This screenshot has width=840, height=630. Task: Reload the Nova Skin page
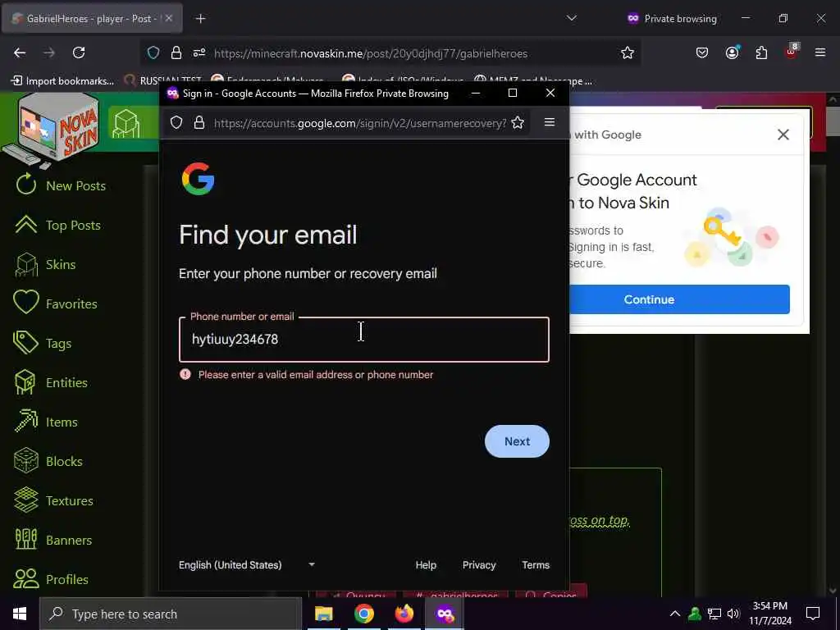point(79,52)
